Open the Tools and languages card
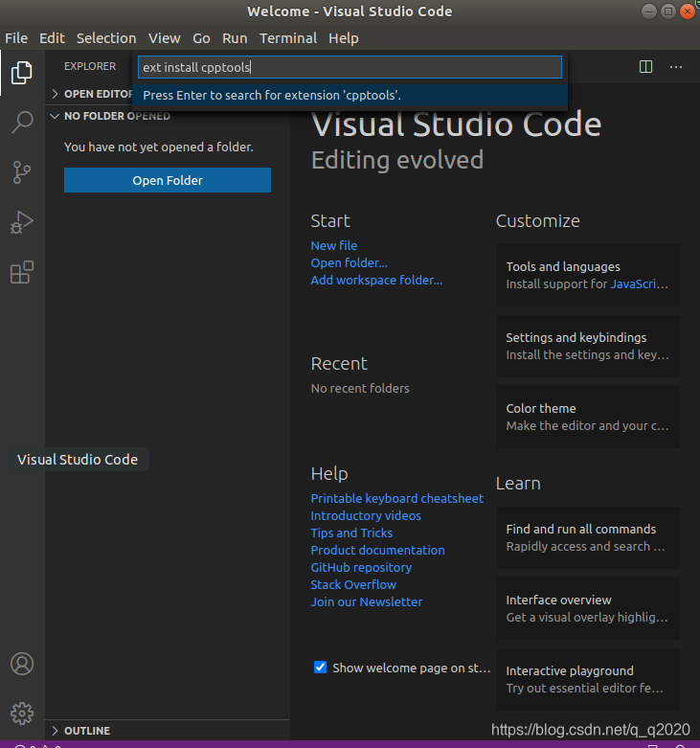 click(x=588, y=275)
